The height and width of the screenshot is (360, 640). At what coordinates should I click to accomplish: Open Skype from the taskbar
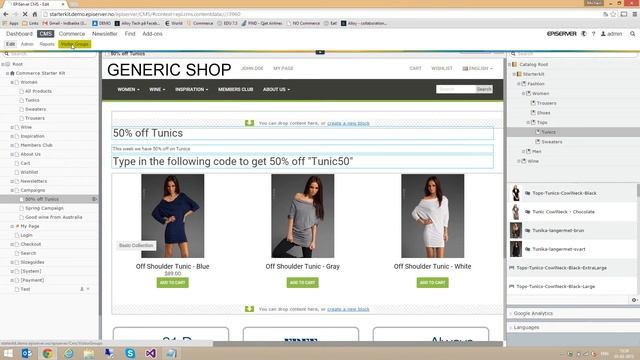(x=130, y=353)
